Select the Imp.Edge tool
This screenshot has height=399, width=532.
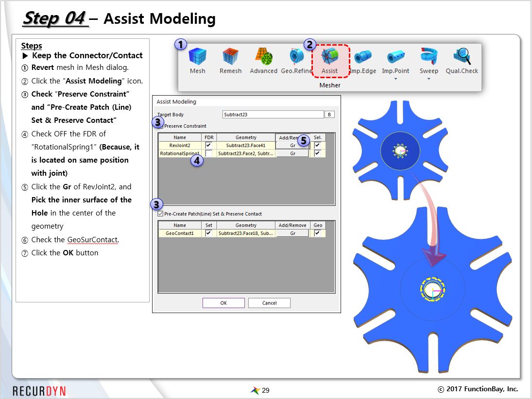point(363,57)
